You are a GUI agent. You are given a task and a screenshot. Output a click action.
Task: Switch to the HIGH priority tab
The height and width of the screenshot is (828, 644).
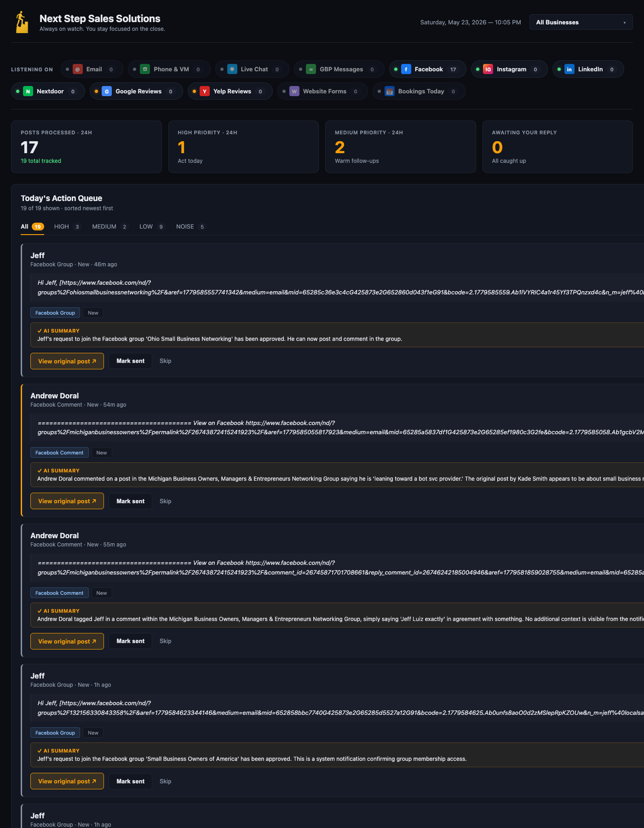pos(67,227)
